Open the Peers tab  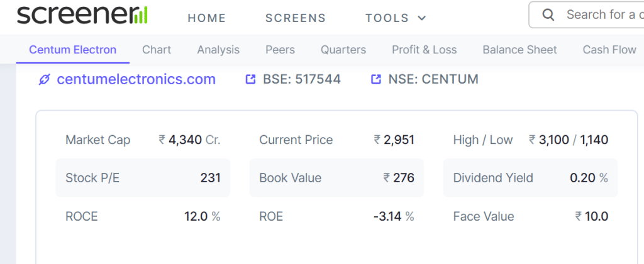[280, 50]
